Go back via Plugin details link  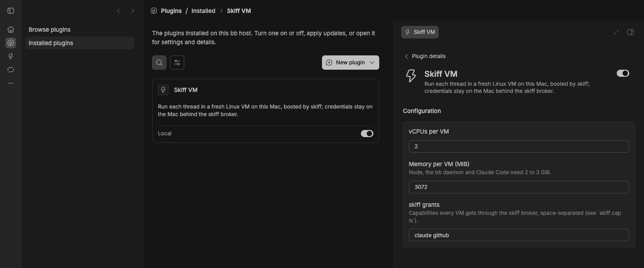pos(425,56)
